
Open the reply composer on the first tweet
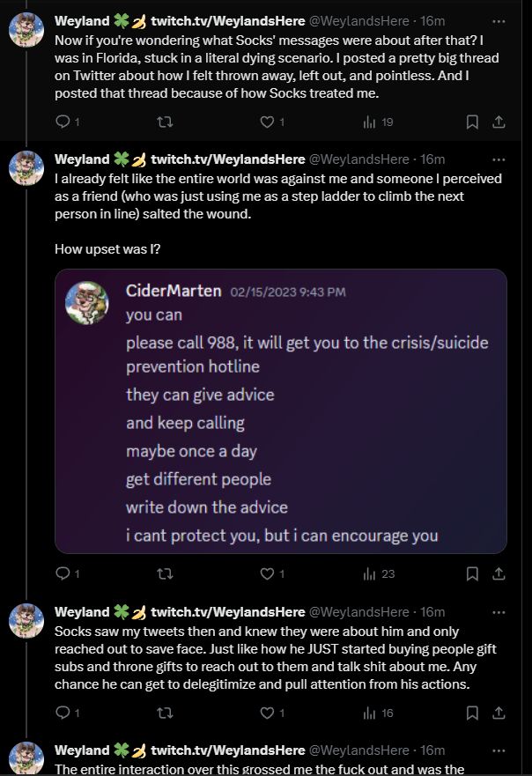click(64, 122)
